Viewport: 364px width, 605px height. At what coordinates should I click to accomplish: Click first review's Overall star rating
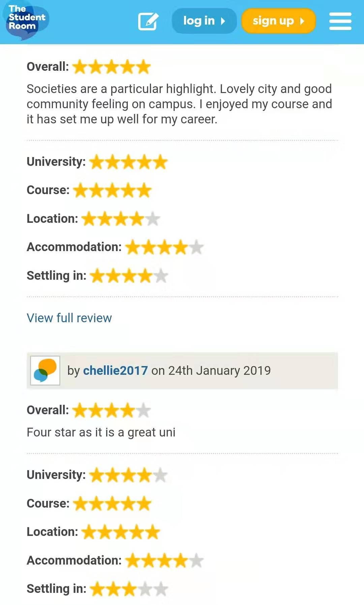[x=111, y=67]
